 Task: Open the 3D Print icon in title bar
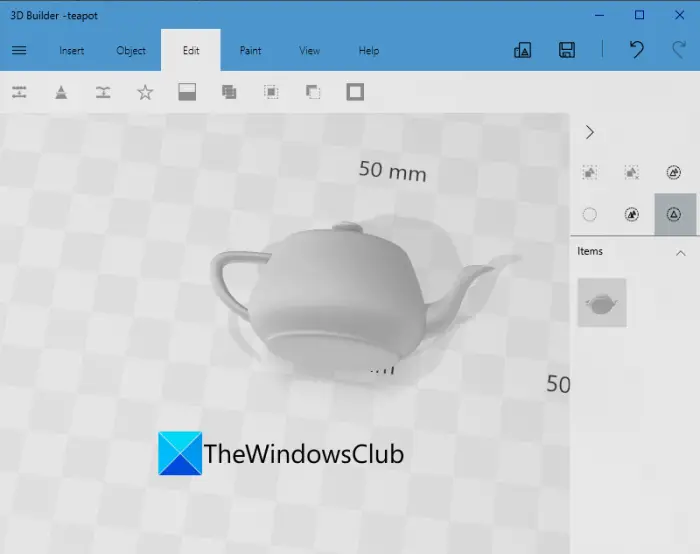click(522, 50)
